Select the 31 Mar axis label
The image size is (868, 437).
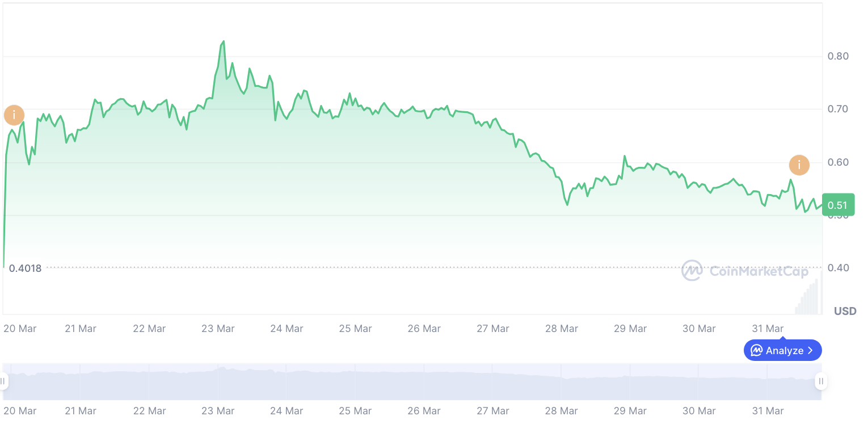(x=768, y=328)
